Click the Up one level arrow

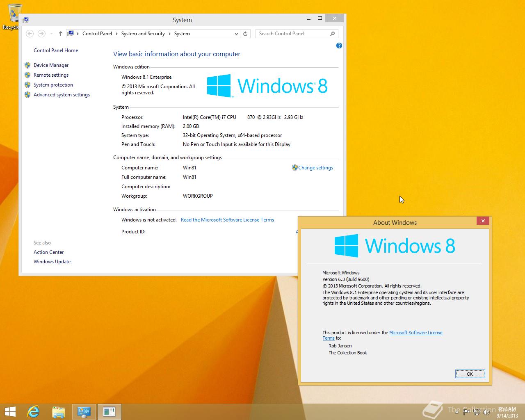pos(61,34)
